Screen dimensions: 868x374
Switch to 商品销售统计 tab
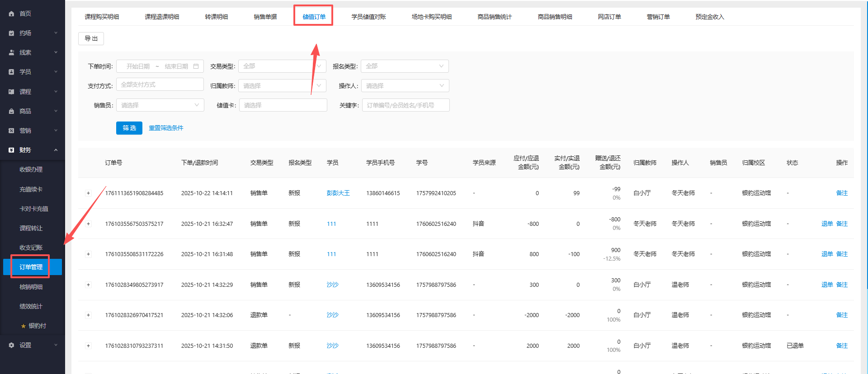point(495,17)
